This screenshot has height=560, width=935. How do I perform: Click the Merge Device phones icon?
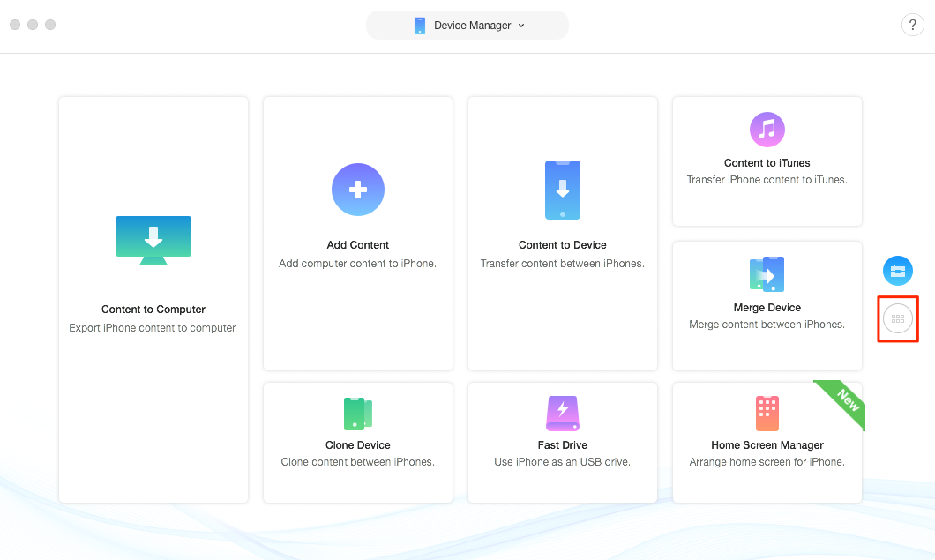767,273
